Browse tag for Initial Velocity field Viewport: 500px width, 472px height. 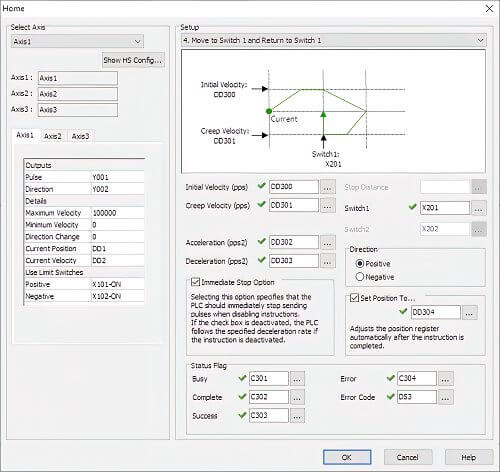[327, 187]
